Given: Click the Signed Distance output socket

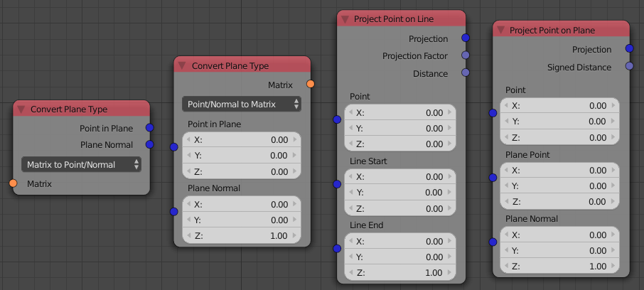Looking at the screenshot, I should (629, 65).
